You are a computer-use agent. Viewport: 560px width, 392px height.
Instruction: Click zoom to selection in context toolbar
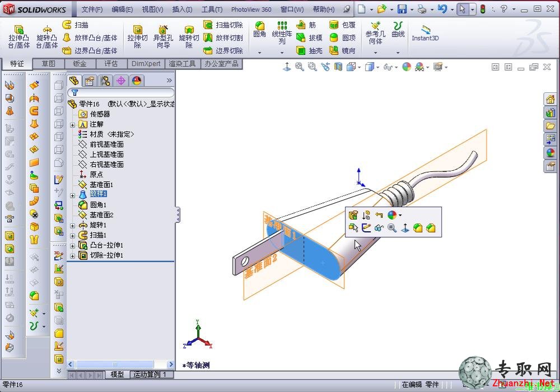(392, 228)
